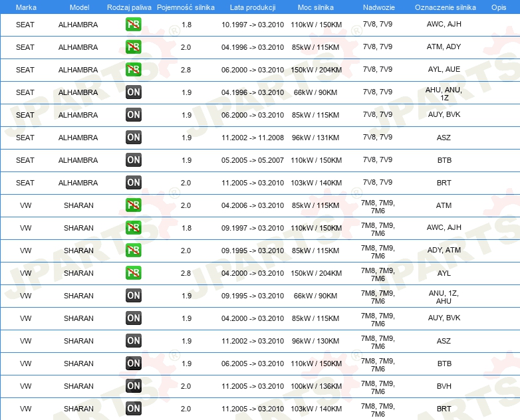The width and height of the screenshot is (520, 420).
Task: Click ALHAMBRA in the ASZ row
Action: click(x=78, y=138)
